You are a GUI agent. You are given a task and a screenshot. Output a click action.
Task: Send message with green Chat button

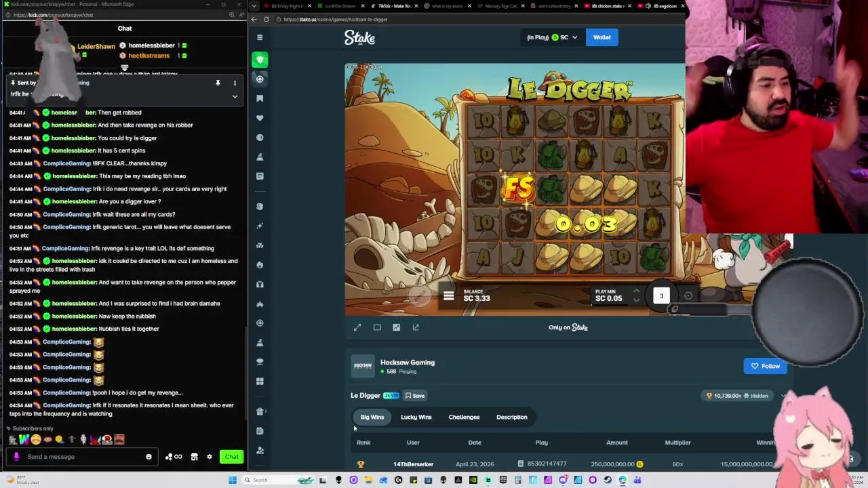point(231,457)
